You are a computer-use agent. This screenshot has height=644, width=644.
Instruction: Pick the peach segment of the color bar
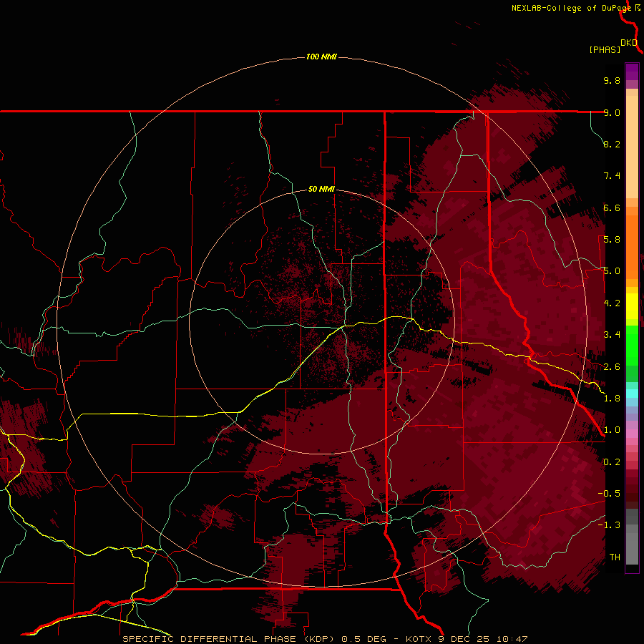point(632,147)
